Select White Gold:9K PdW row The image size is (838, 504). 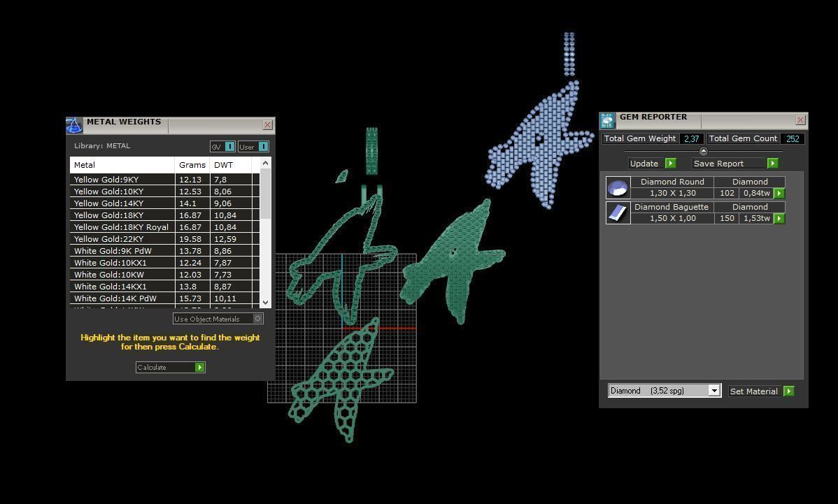click(164, 251)
